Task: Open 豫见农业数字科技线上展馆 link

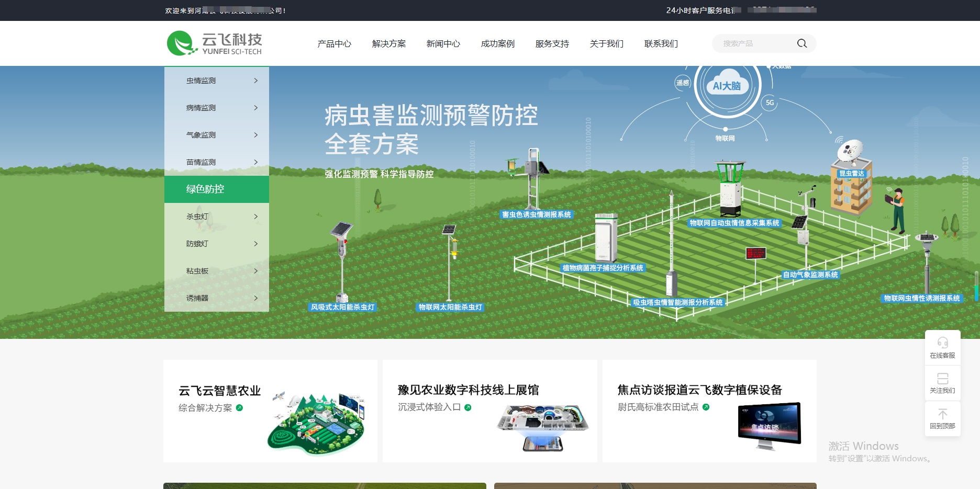Action: [469, 390]
